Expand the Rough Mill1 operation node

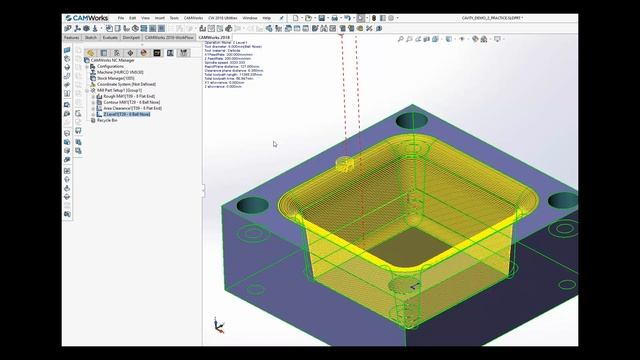click(x=93, y=96)
